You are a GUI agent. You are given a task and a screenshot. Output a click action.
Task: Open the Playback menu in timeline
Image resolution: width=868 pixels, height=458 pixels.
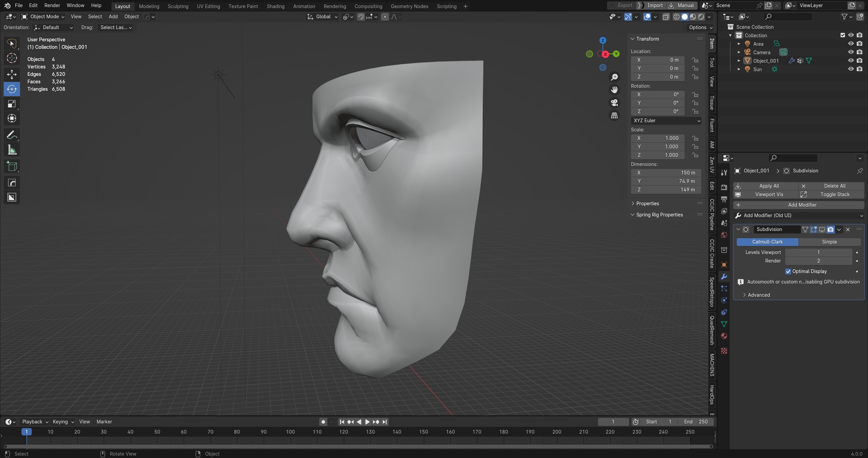coord(35,422)
